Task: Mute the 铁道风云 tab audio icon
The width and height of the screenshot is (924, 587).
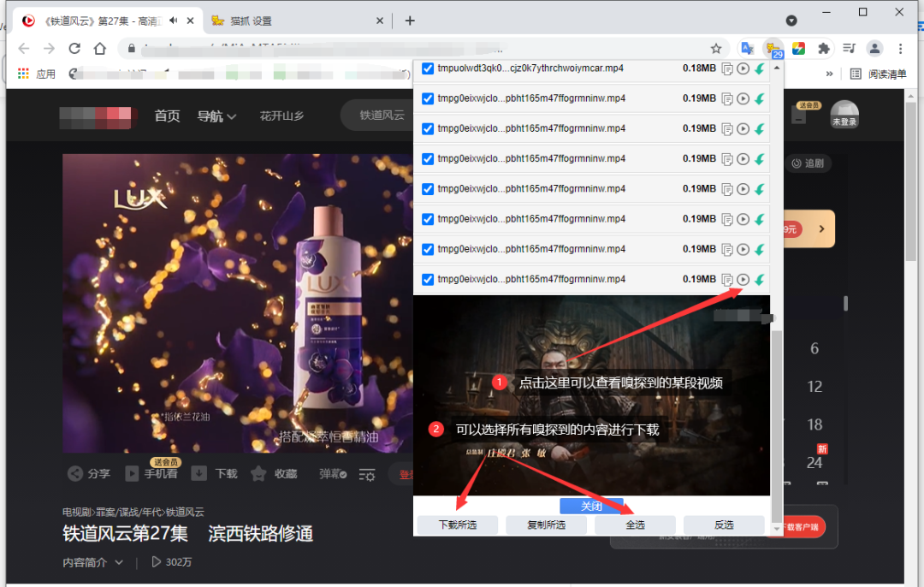Action: (173, 21)
